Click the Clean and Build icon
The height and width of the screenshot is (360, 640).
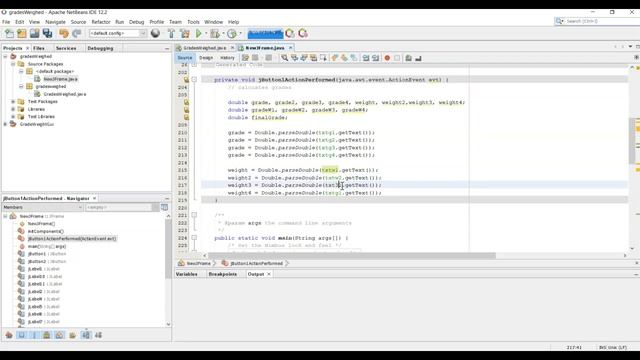click(x=185, y=33)
